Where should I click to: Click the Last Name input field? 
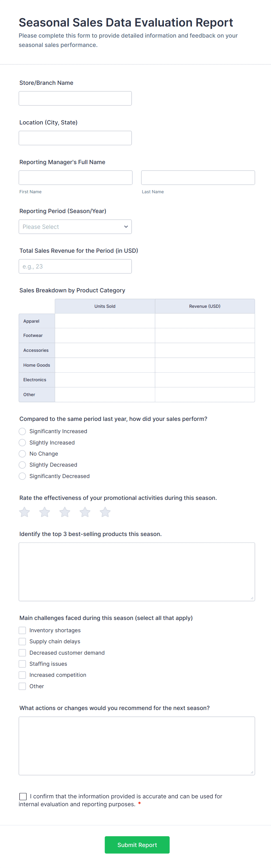click(x=198, y=177)
